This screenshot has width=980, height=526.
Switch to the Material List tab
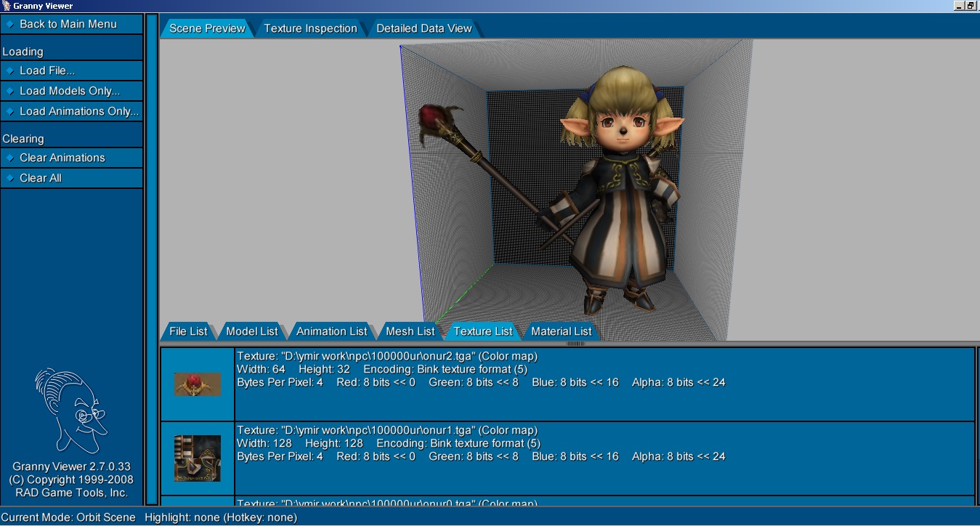click(562, 331)
